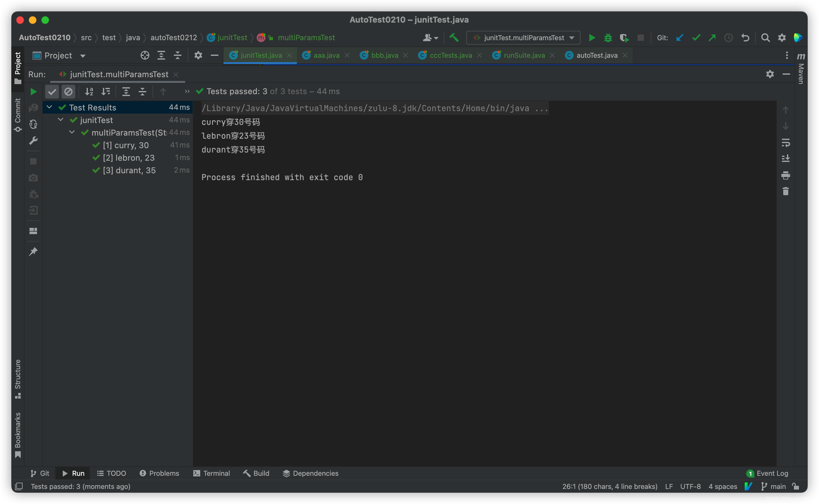
Task: Open the user account dropdown in toolbar
Action: [x=430, y=38]
